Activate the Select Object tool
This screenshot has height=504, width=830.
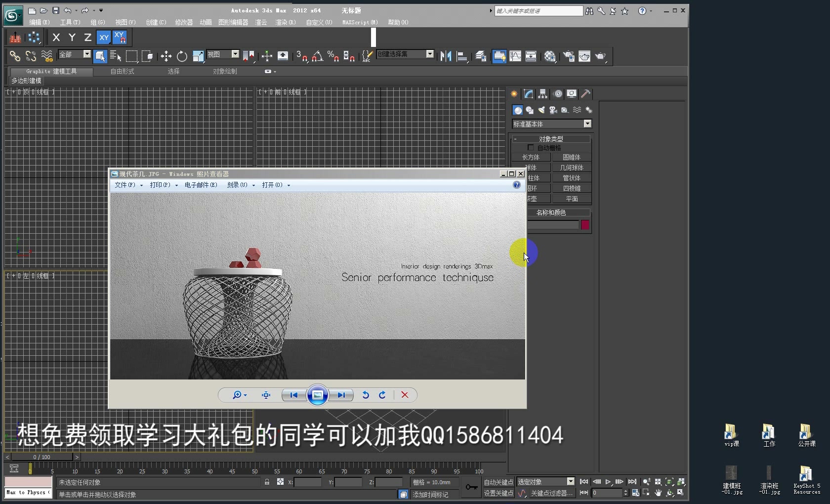point(100,56)
